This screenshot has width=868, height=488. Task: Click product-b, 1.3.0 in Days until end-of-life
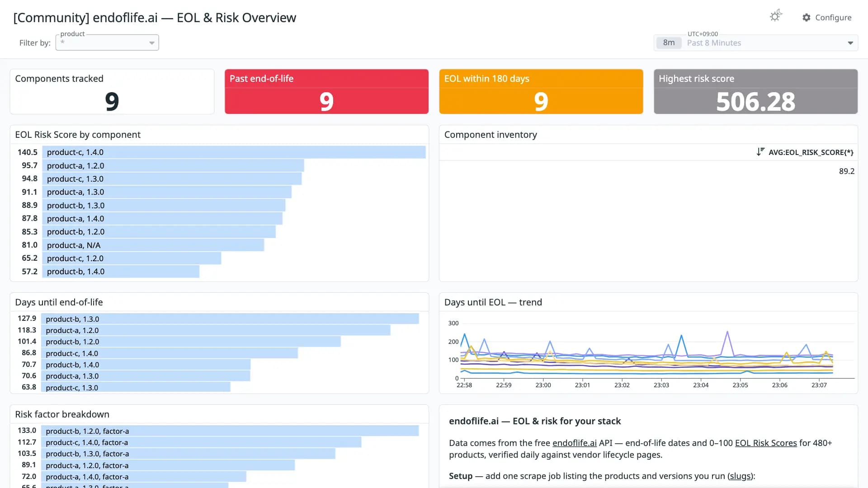230,319
